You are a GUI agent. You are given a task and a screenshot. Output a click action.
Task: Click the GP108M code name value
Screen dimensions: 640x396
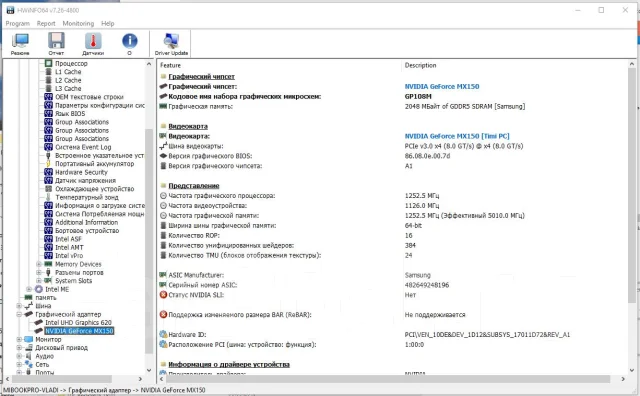pyautogui.click(x=418, y=97)
